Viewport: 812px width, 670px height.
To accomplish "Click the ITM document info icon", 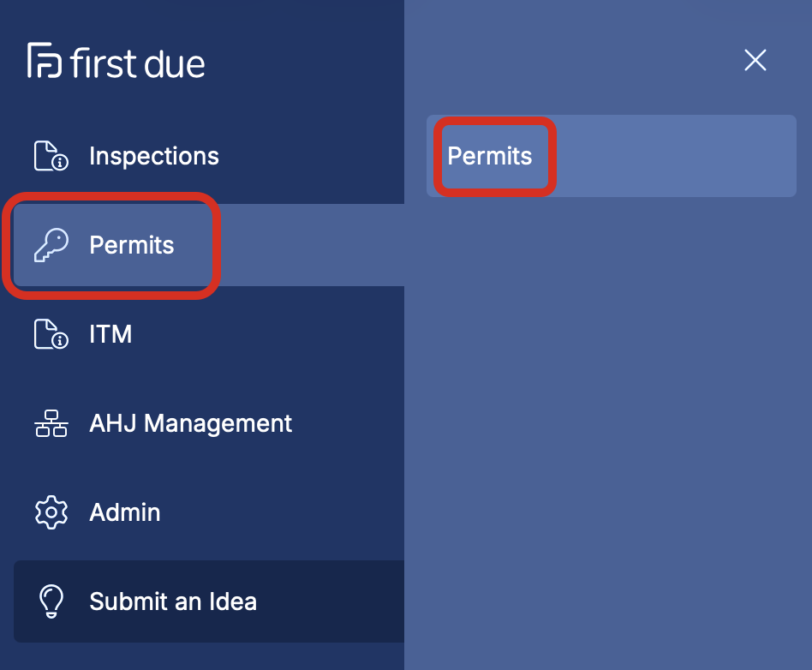I will pyautogui.click(x=51, y=334).
